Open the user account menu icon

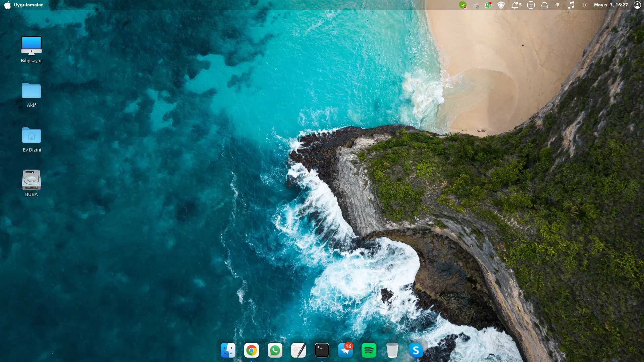click(x=637, y=5)
